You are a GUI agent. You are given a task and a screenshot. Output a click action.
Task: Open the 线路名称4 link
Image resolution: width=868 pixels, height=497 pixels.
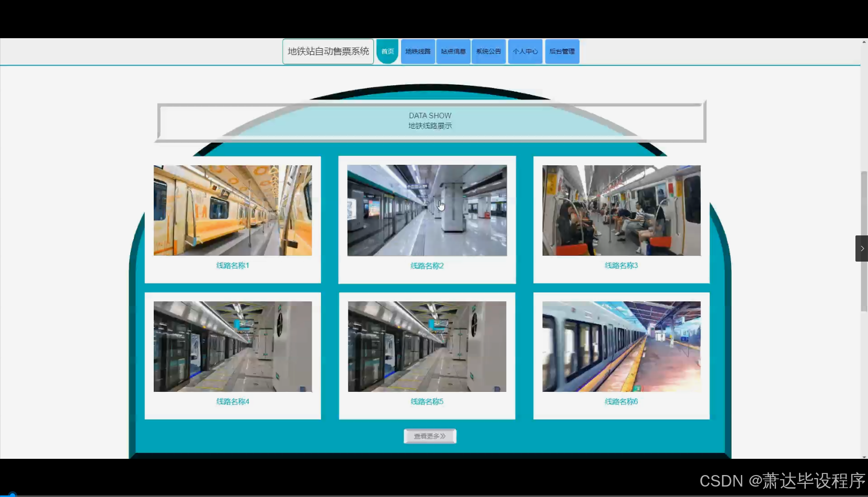point(233,401)
